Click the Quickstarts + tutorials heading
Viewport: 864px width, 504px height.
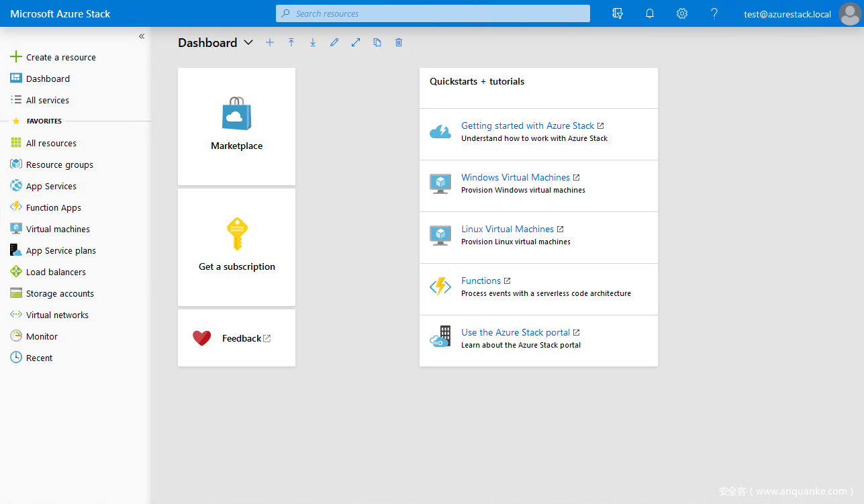click(x=477, y=81)
